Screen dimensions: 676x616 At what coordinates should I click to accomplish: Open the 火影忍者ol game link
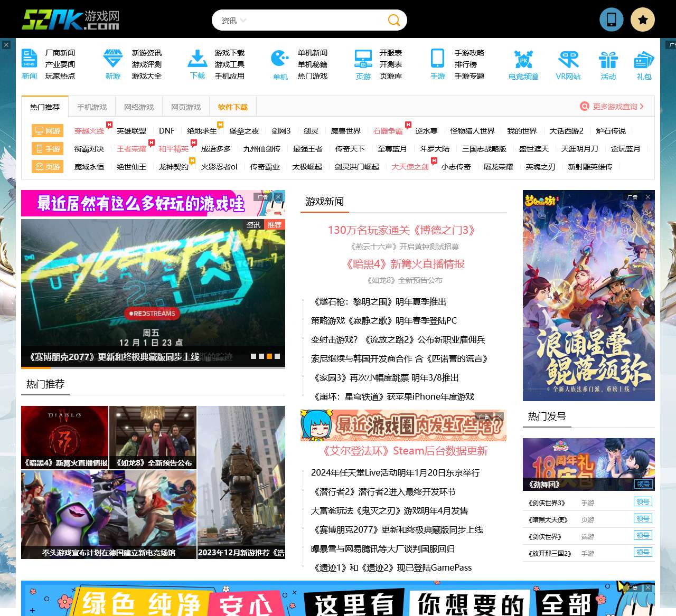click(x=219, y=167)
